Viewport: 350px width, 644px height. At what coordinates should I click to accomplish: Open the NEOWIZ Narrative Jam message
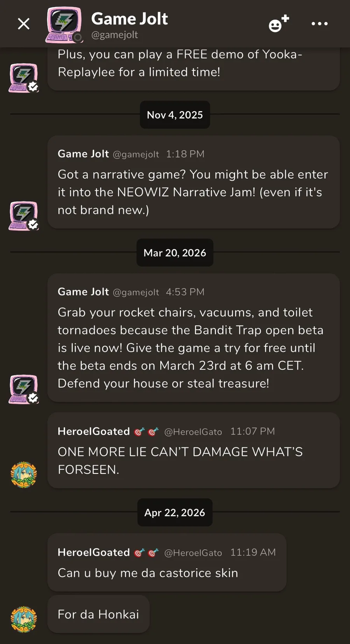point(193,192)
